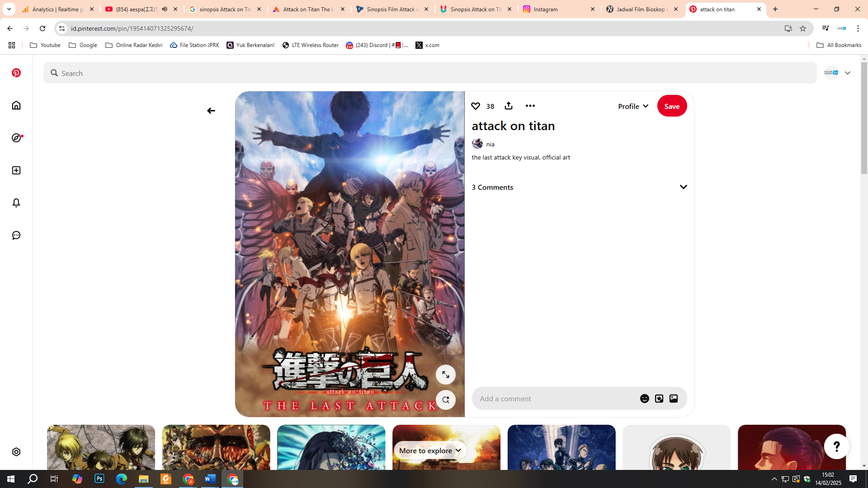Open the Online Radar Kediri bookmark folder
Screen dimensions: 868x488
tap(134, 45)
